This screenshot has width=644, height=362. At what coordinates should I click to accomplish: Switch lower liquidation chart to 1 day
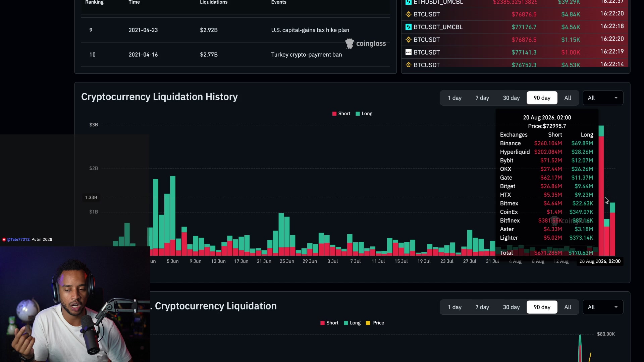[454, 307]
